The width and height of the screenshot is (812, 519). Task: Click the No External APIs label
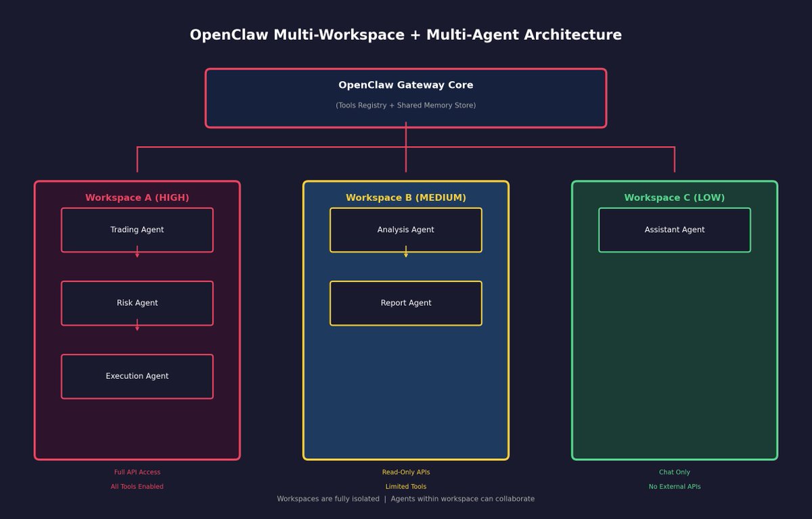[x=674, y=487]
